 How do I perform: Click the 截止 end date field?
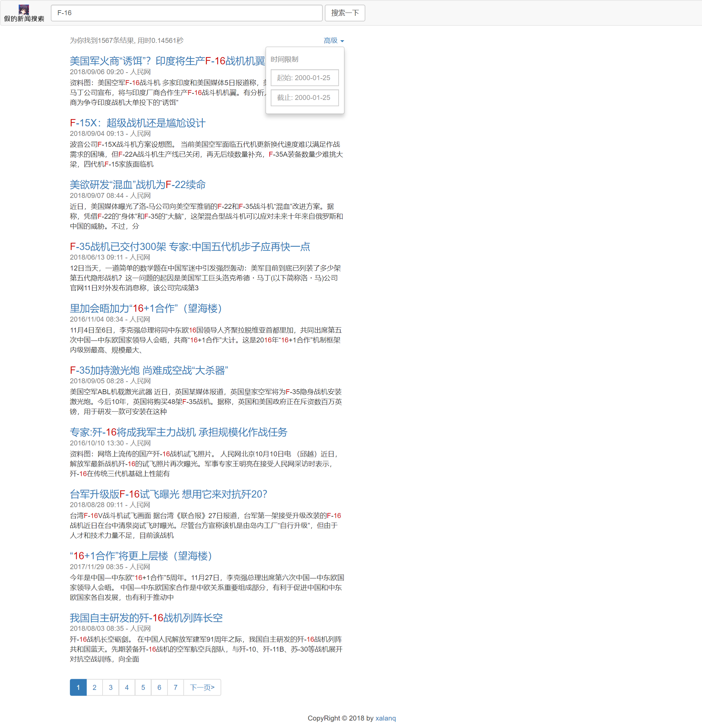point(304,98)
